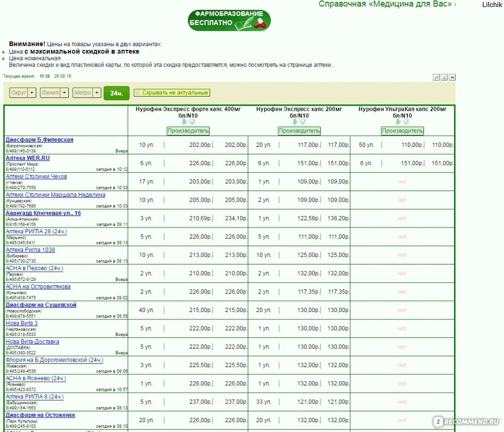The width and height of the screenshot is (504, 432).
Task: Open the Фармобразование бесплатно banner
Action: 229,20
